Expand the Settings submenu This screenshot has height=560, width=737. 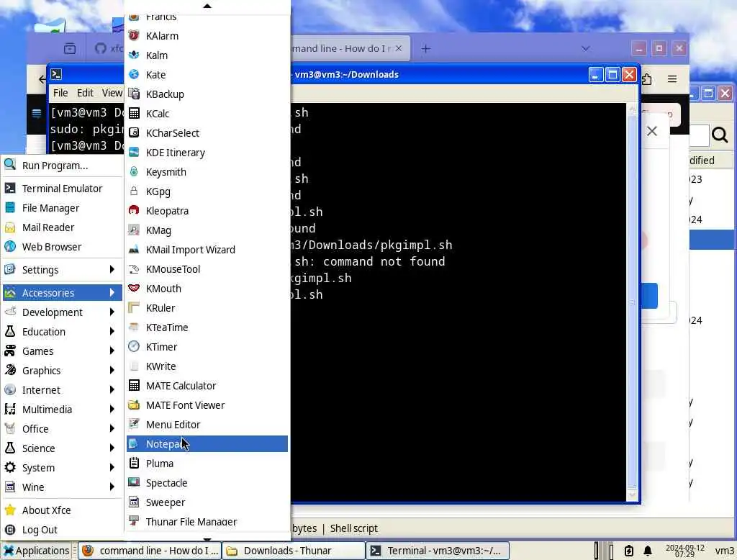coord(62,269)
